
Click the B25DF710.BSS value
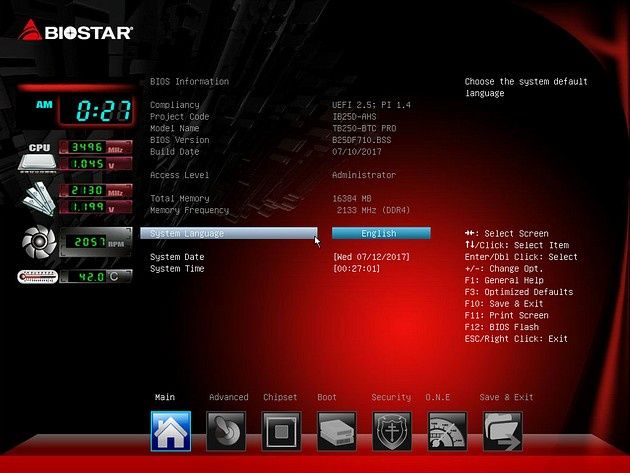pyautogui.click(x=362, y=140)
